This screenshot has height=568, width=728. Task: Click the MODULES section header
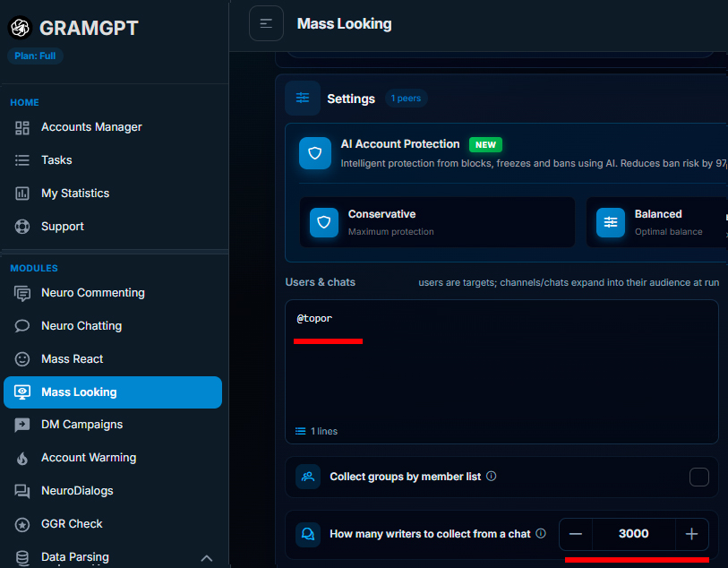tap(34, 269)
